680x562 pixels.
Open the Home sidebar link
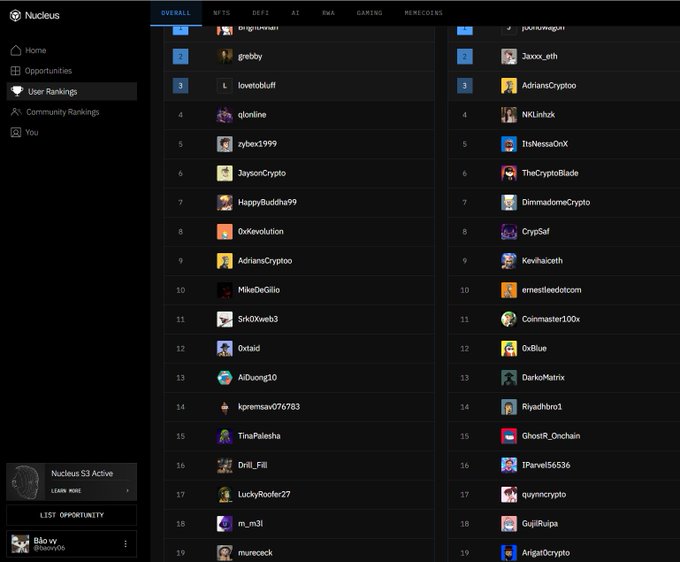click(36, 50)
